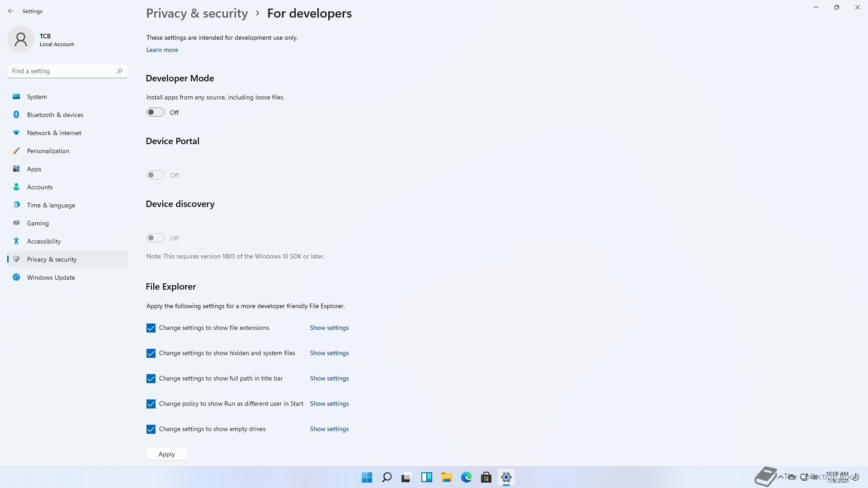This screenshot has width=868, height=488.
Task: Click the File Explorer section heading
Action: point(171,287)
